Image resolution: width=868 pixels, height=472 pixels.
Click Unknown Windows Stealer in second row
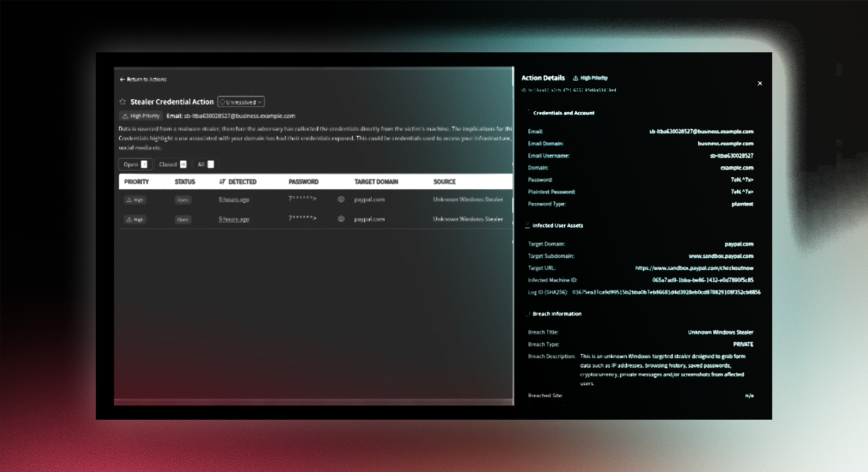coord(468,219)
